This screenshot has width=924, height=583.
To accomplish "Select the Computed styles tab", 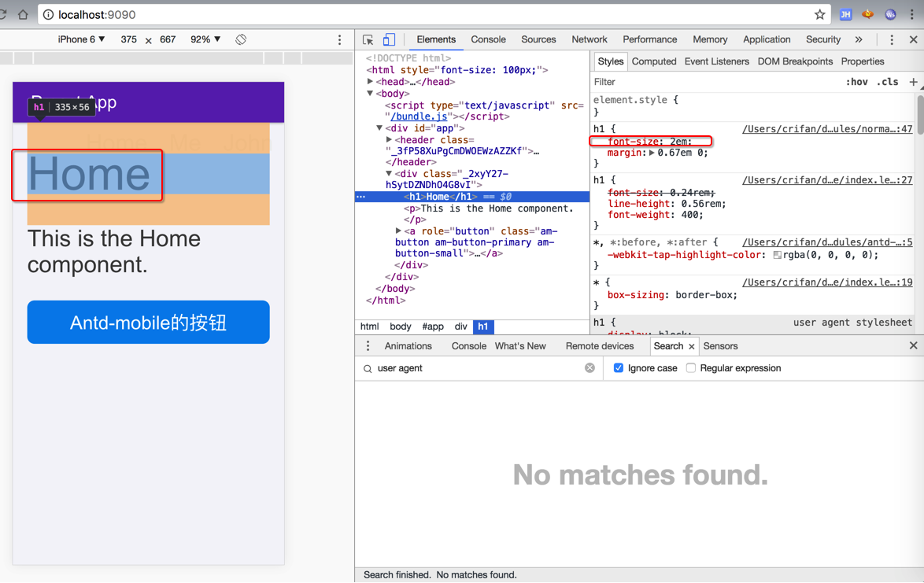I will tap(654, 61).
